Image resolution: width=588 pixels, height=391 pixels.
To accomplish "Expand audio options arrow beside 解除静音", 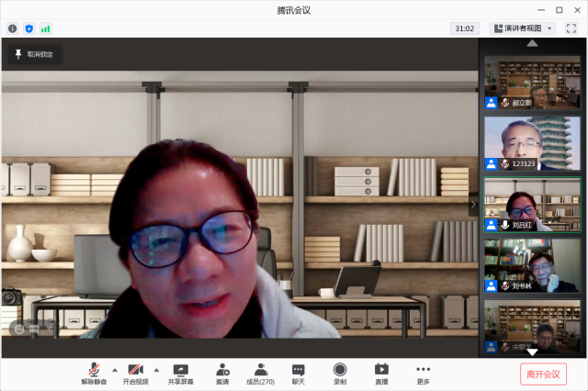I will 115,369.
